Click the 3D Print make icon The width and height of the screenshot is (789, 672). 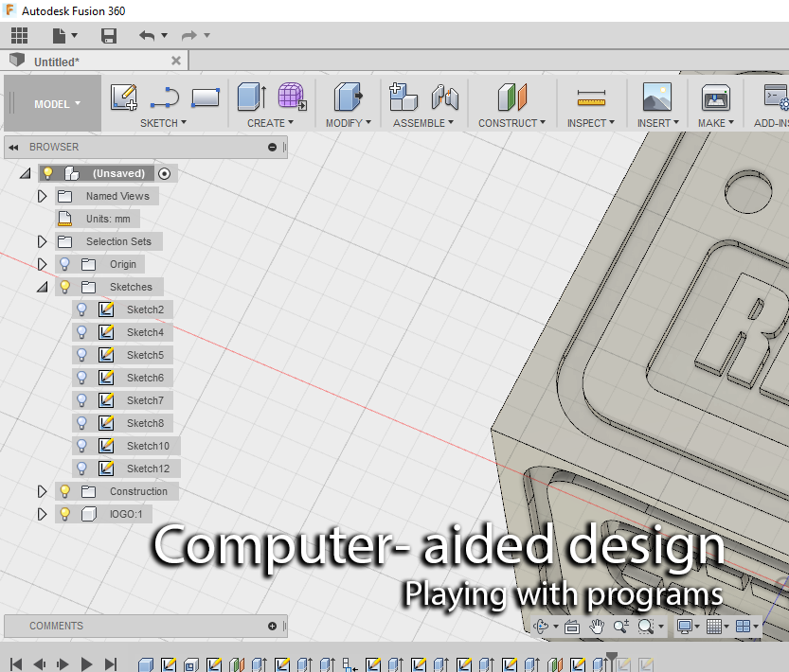[x=716, y=97]
